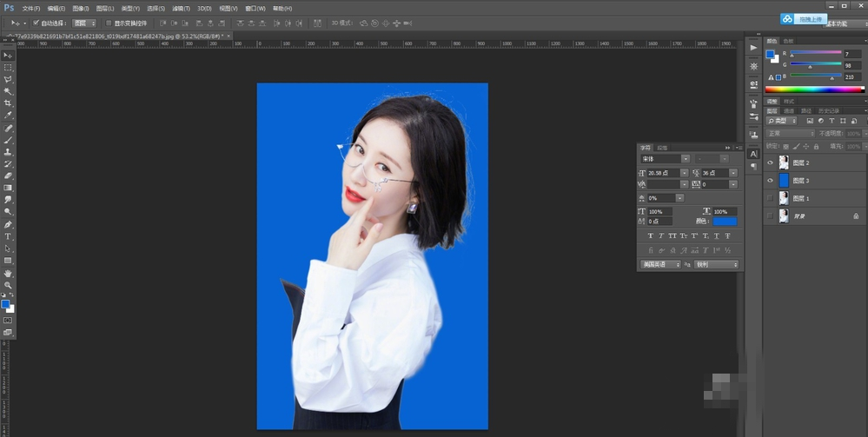
Task: Open the layer blend mode 正常 dropdown
Action: [x=790, y=133]
